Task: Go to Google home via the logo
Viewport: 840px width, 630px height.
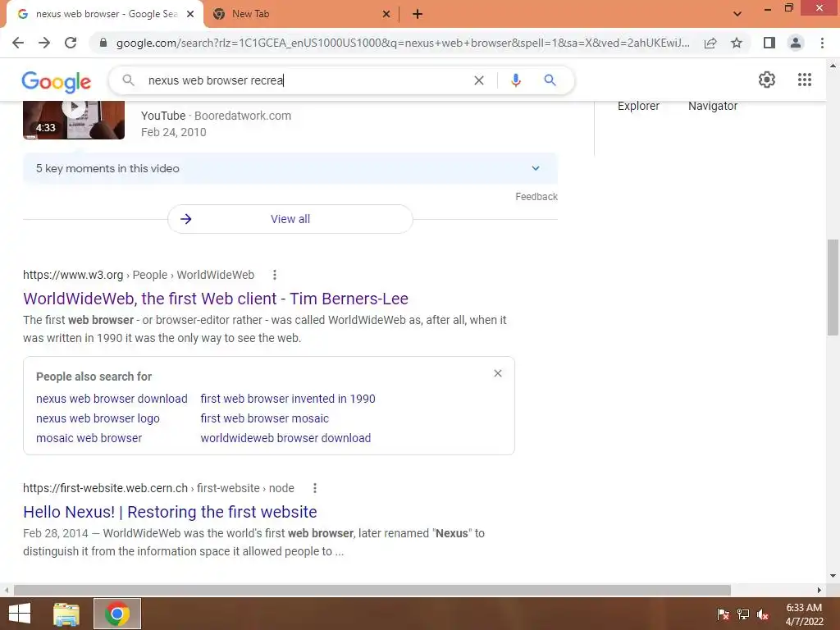Action: (x=57, y=81)
